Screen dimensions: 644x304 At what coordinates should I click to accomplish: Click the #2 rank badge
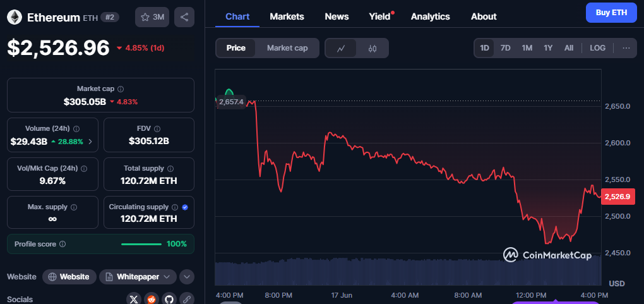pos(110,17)
